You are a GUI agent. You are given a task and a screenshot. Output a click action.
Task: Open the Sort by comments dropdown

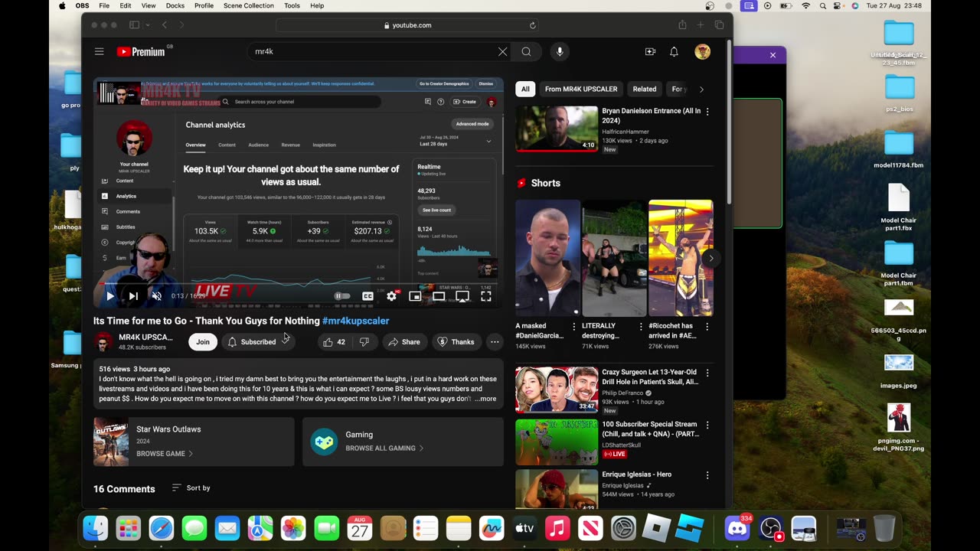[191, 488]
